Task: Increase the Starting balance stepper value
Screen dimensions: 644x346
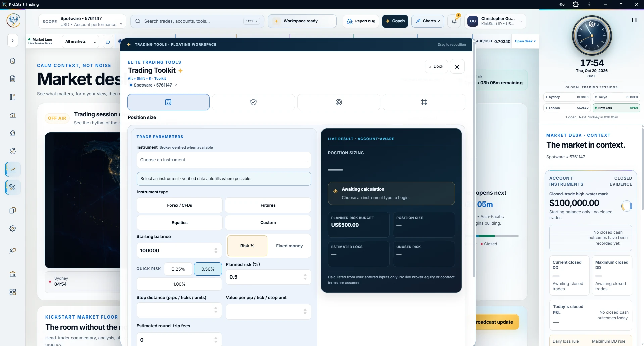Action: pyautogui.click(x=216, y=249)
